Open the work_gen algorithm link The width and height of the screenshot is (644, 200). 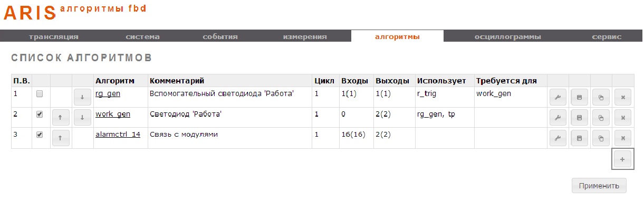pos(113,114)
